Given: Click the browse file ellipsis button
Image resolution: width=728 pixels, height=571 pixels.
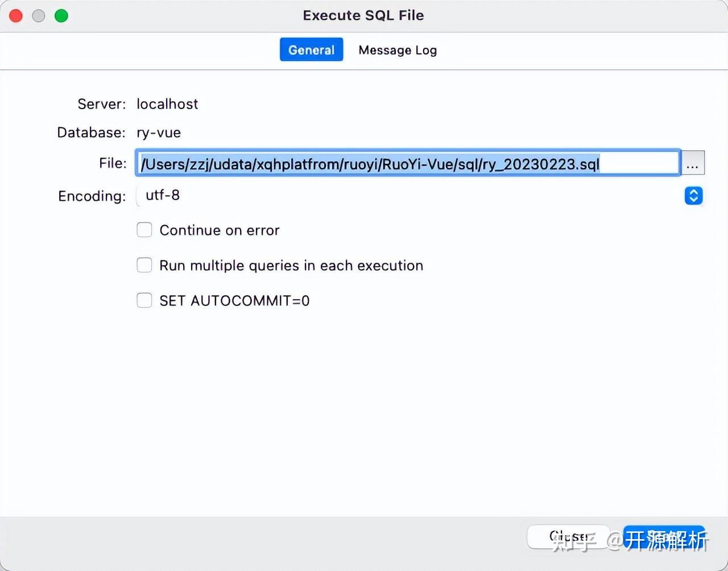Looking at the screenshot, I should click(692, 164).
